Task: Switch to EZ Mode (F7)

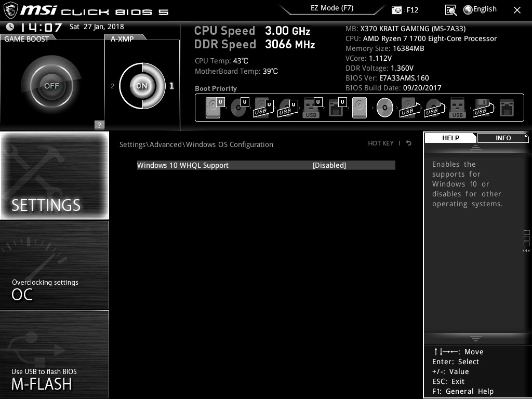Action: pos(332,8)
